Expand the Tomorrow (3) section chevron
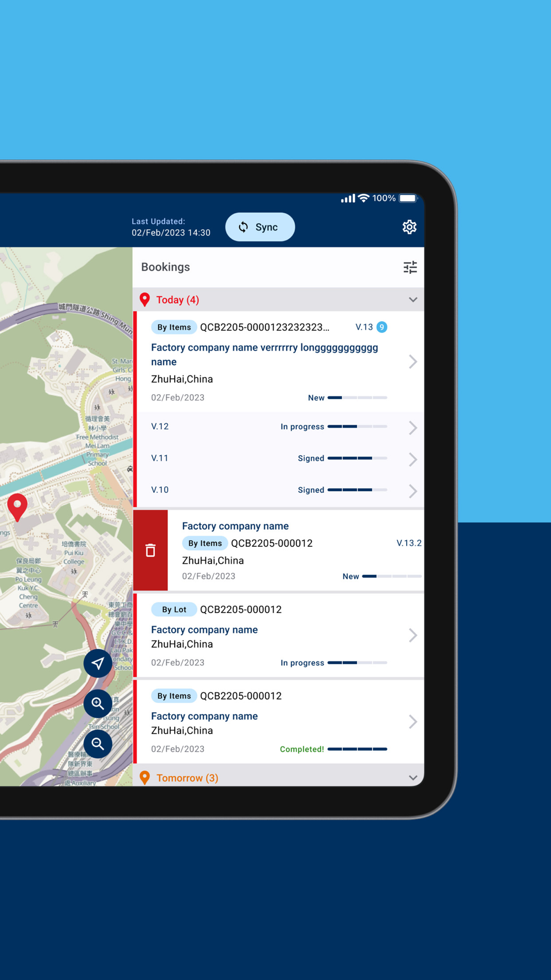This screenshot has width=551, height=980. tap(413, 778)
